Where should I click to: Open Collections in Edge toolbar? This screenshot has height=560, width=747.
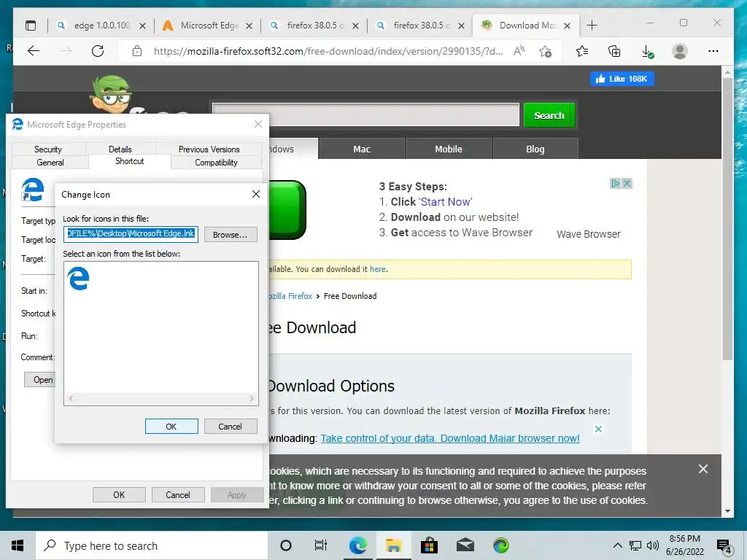pyautogui.click(x=614, y=51)
